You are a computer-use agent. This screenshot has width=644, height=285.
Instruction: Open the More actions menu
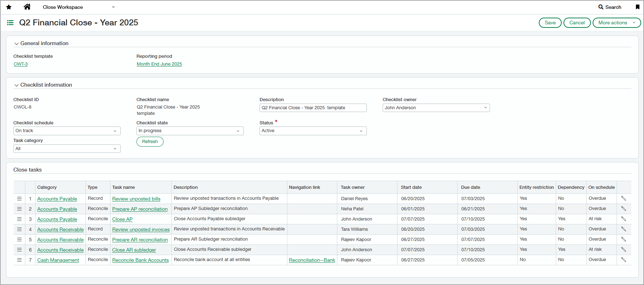point(616,23)
